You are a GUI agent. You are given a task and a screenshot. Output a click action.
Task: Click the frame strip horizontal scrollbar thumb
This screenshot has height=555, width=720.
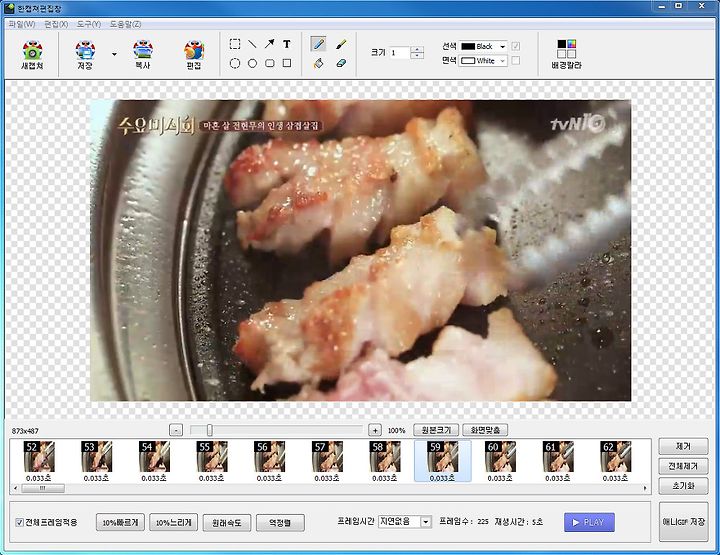click(x=43, y=488)
